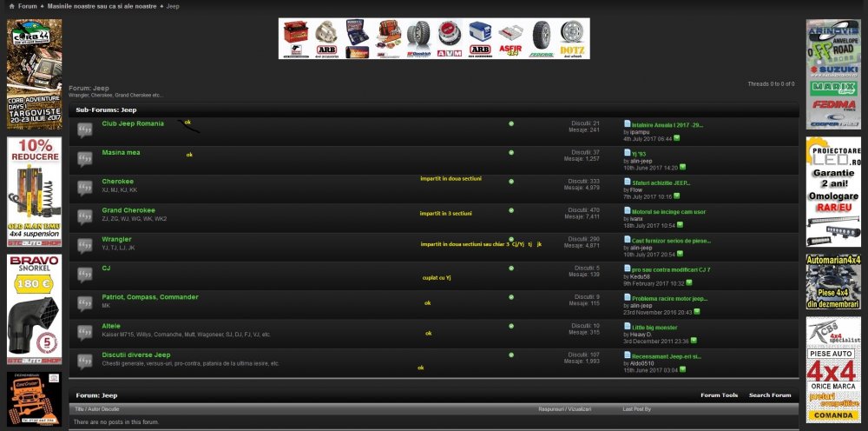Screen dimensions: 868x431
Task: Click the Wrangler forum speech-bubble icon
Action: tap(84, 246)
